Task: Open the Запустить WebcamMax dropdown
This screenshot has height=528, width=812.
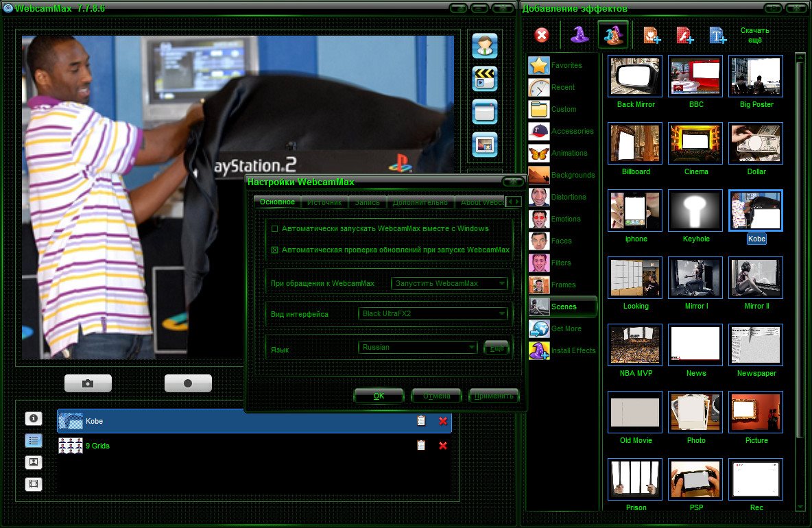Action: click(x=449, y=283)
